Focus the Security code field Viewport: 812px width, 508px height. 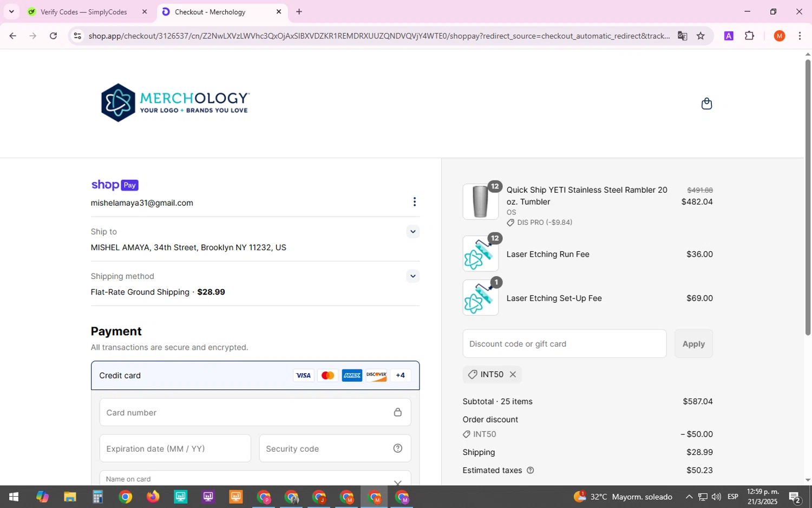[335, 448]
